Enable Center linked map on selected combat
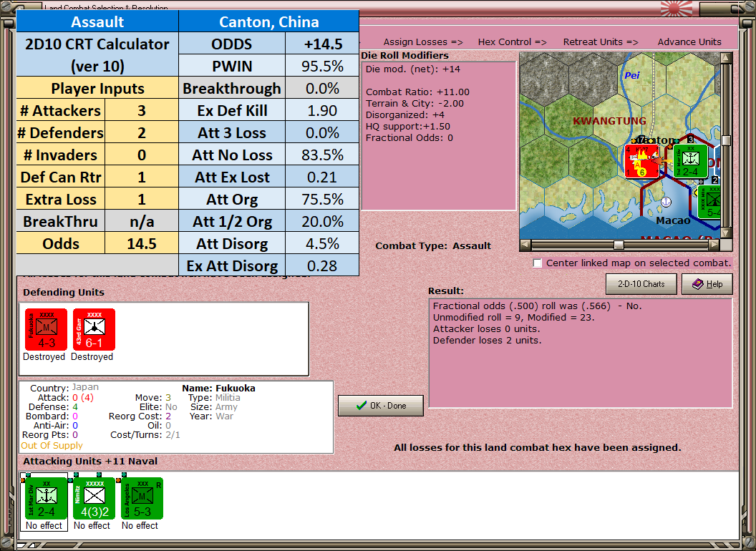The height and width of the screenshot is (551, 756). click(x=537, y=263)
